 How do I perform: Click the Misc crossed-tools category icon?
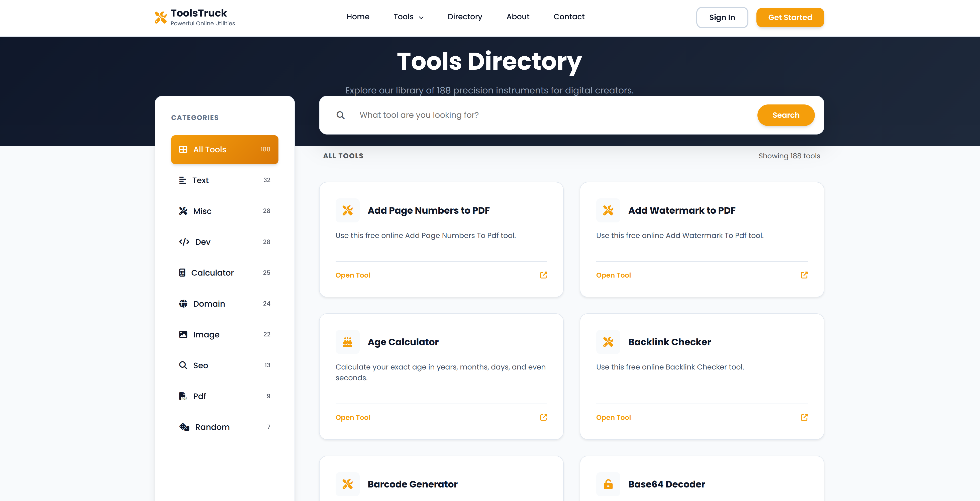(183, 211)
